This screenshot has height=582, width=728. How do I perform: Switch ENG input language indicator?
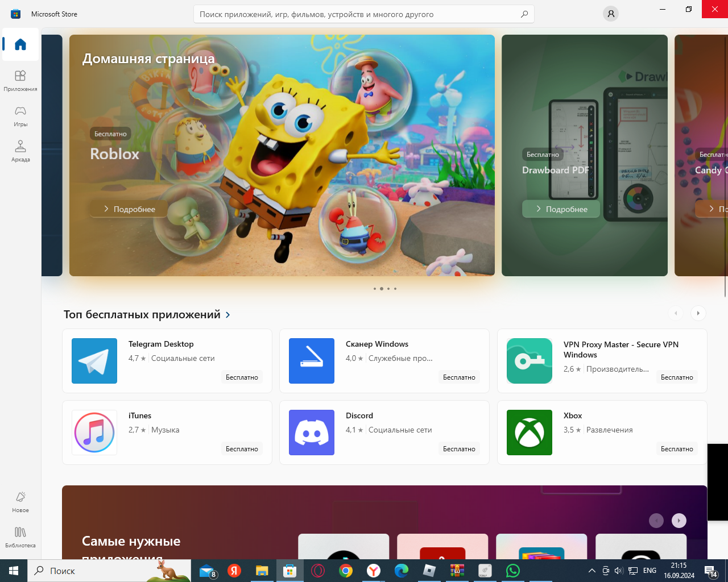[x=650, y=571]
